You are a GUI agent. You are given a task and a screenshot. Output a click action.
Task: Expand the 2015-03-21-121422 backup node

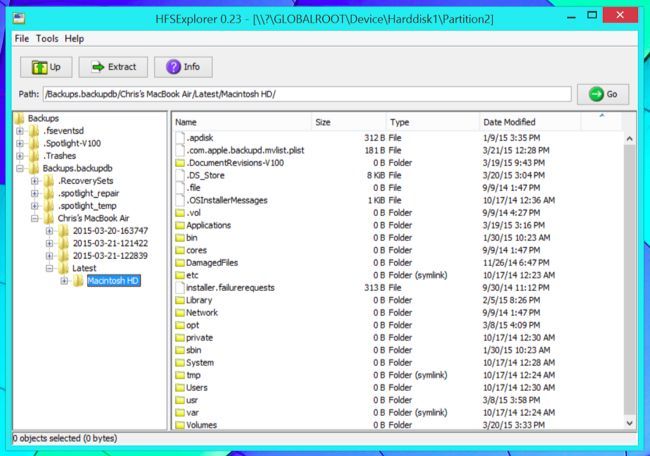point(49,243)
